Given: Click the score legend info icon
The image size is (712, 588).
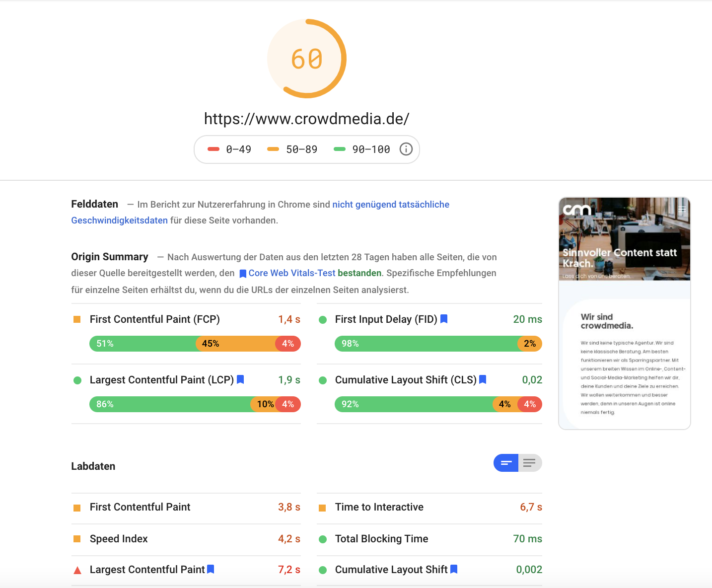Looking at the screenshot, I should pos(406,149).
